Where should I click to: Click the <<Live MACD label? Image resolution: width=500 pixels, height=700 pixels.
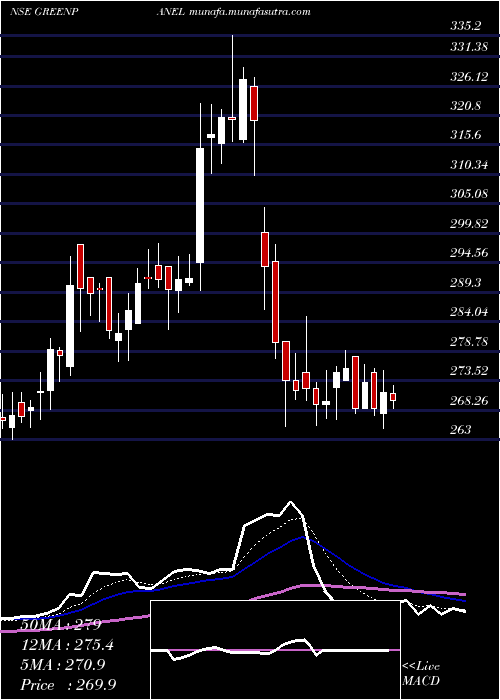[421, 674]
